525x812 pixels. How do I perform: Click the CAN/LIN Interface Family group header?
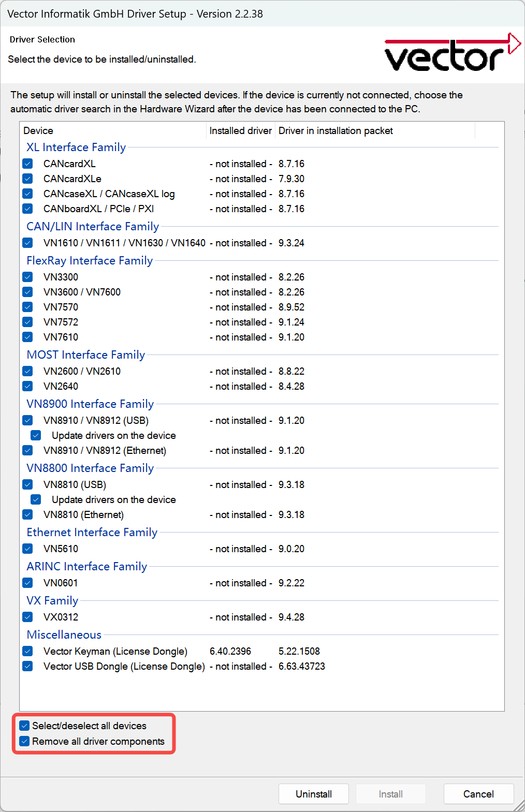[x=93, y=226]
